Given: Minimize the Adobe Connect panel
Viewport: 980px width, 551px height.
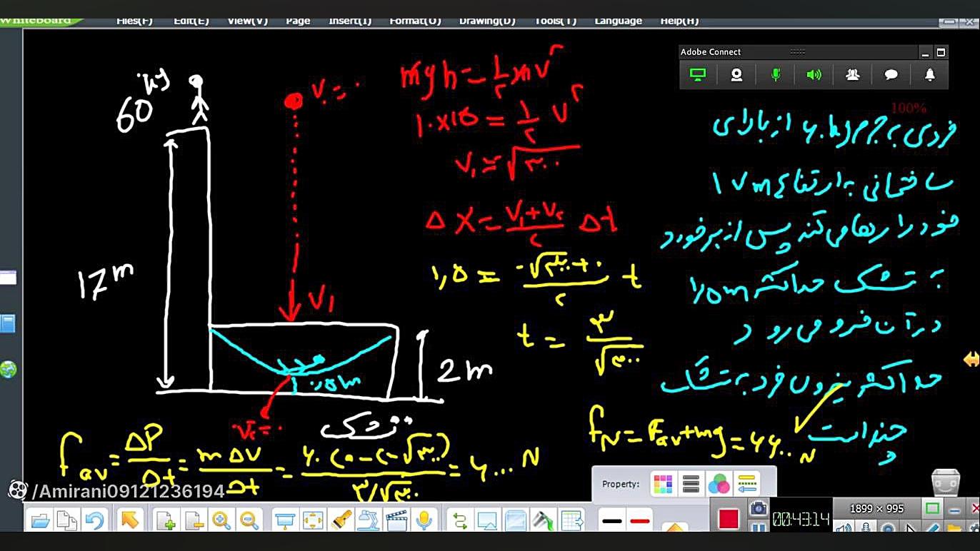Looking at the screenshot, I should [x=926, y=52].
